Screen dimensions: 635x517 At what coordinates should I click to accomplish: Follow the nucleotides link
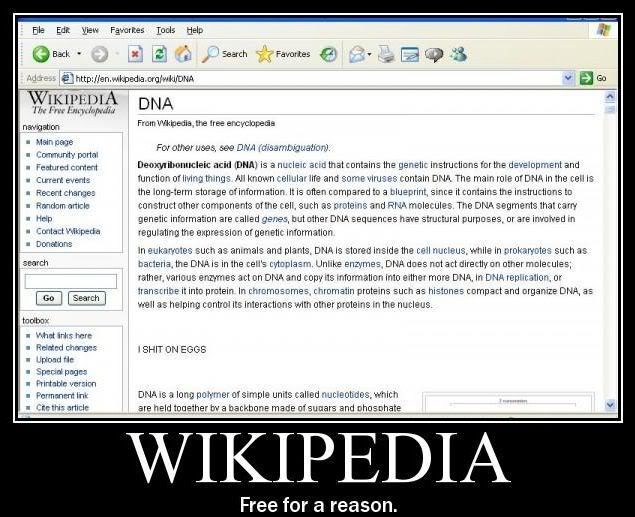(x=345, y=394)
